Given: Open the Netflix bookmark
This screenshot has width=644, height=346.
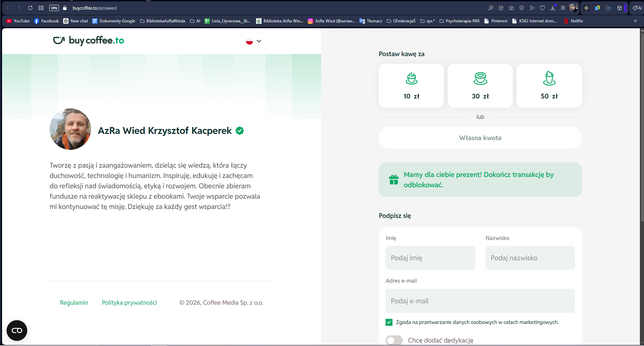Looking at the screenshot, I should click(573, 21).
